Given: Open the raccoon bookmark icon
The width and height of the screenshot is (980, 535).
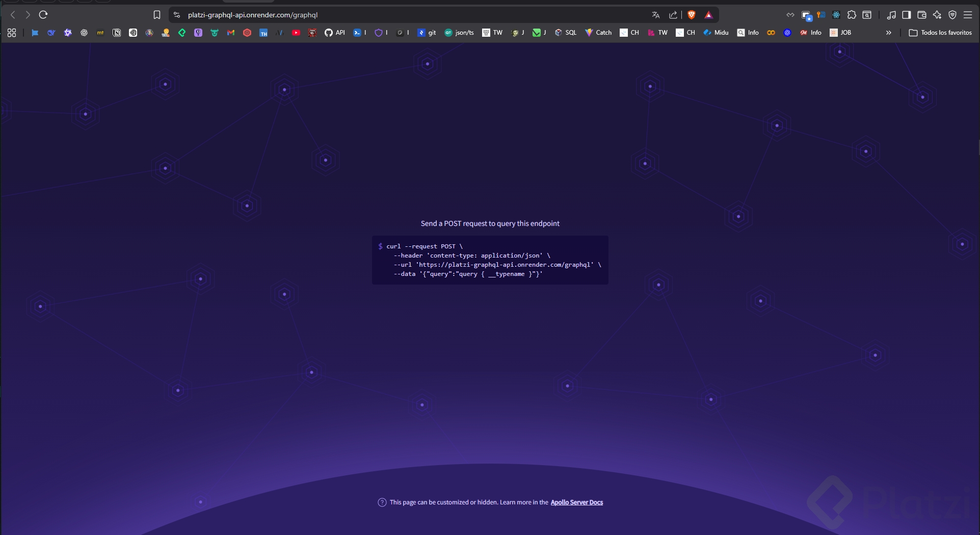Looking at the screenshot, I should 312,33.
